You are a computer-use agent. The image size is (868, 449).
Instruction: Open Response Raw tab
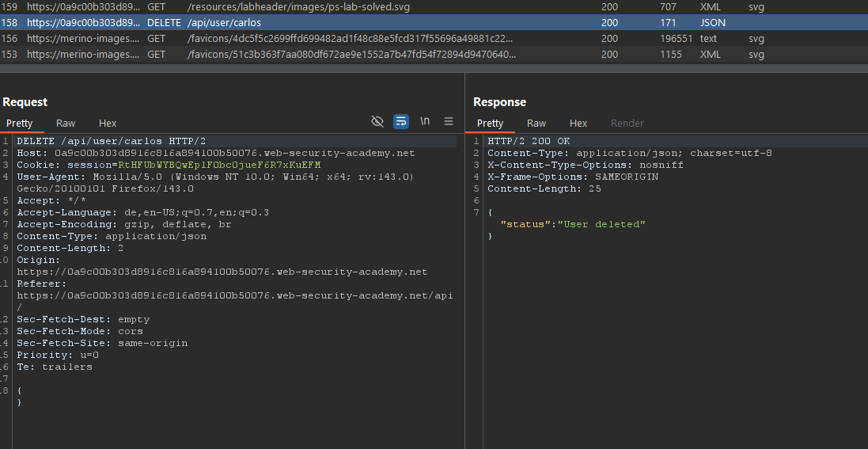[536, 123]
